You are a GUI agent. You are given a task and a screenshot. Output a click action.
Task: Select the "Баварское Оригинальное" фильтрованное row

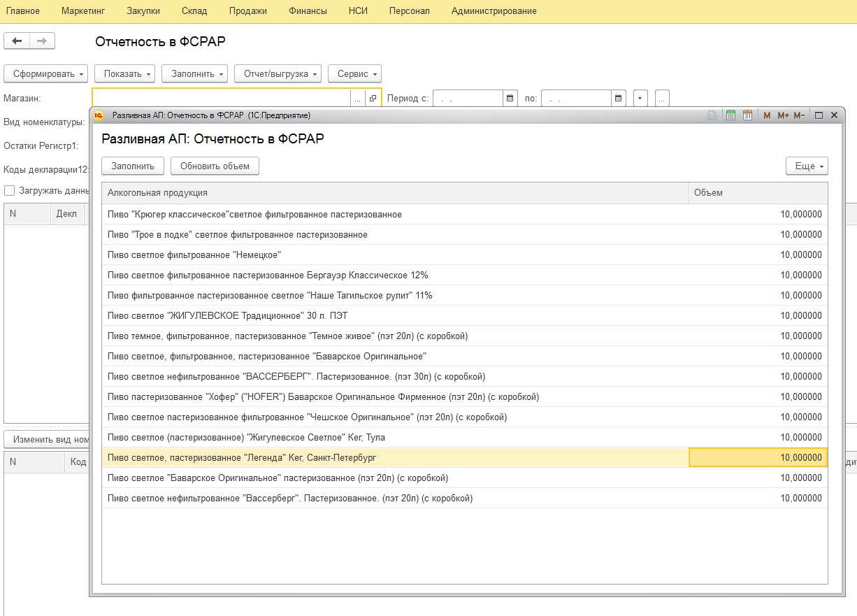[465, 357]
